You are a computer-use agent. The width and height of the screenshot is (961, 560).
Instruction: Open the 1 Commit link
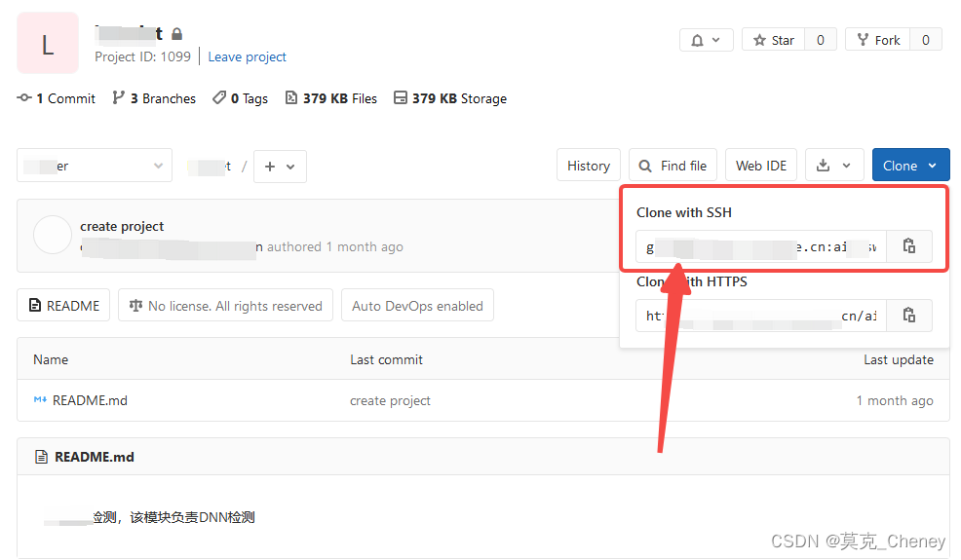(x=57, y=98)
